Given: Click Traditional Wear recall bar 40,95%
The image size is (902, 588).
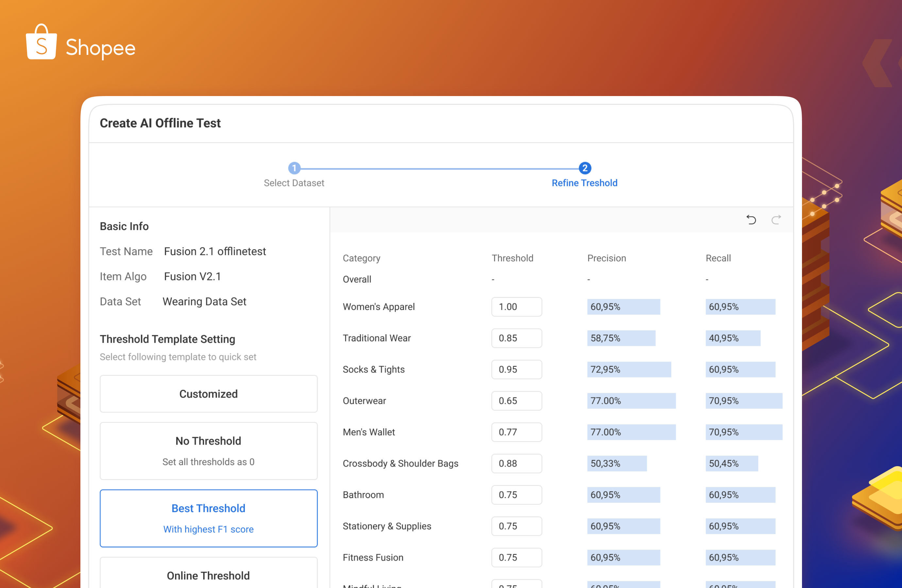Looking at the screenshot, I should coord(733,338).
